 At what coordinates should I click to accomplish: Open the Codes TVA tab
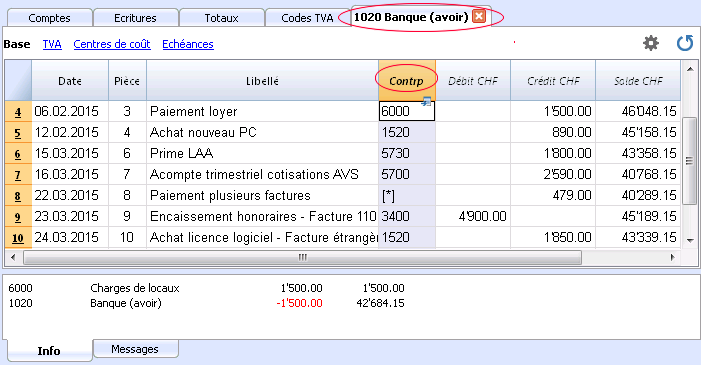point(307,18)
